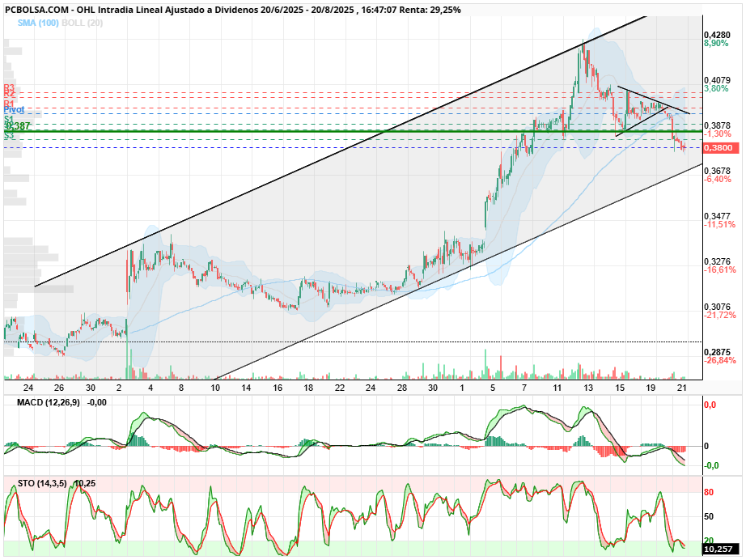Click the 0,2875 price axis label

(x=717, y=352)
